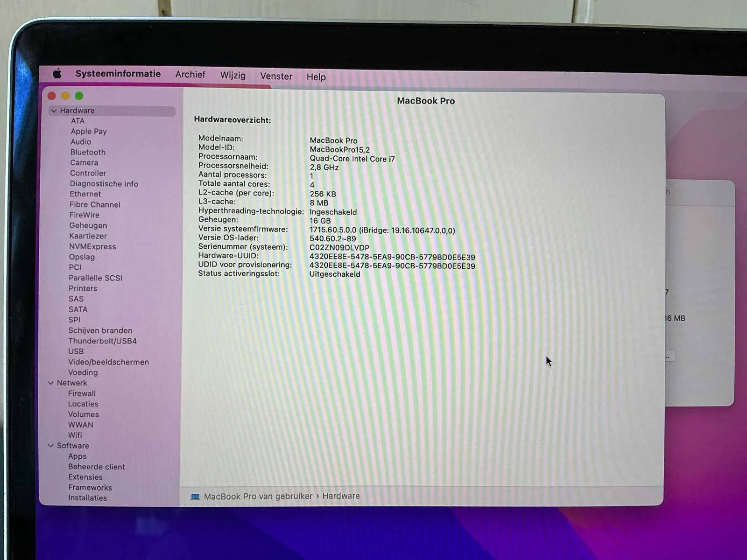The image size is (747, 560).
Task: Select Installaties in the sidebar
Action: point(88,498)
